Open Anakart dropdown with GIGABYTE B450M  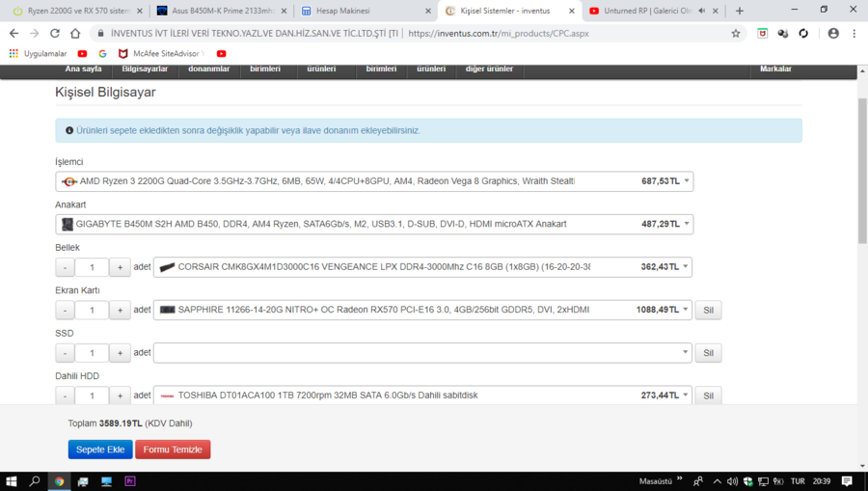point(374,224)
